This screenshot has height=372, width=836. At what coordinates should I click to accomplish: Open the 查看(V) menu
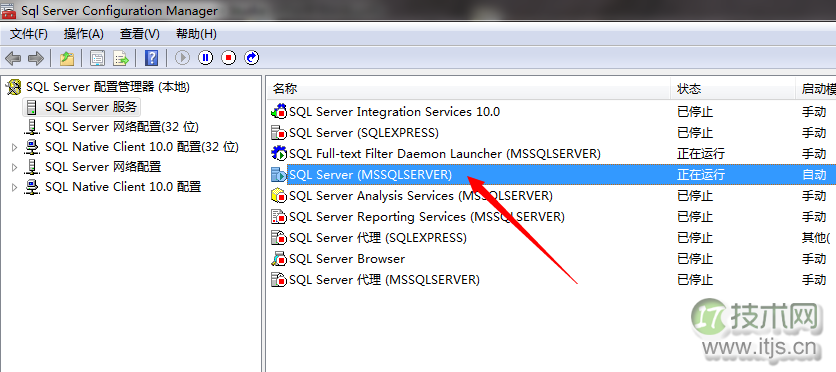tap(140, 34)
